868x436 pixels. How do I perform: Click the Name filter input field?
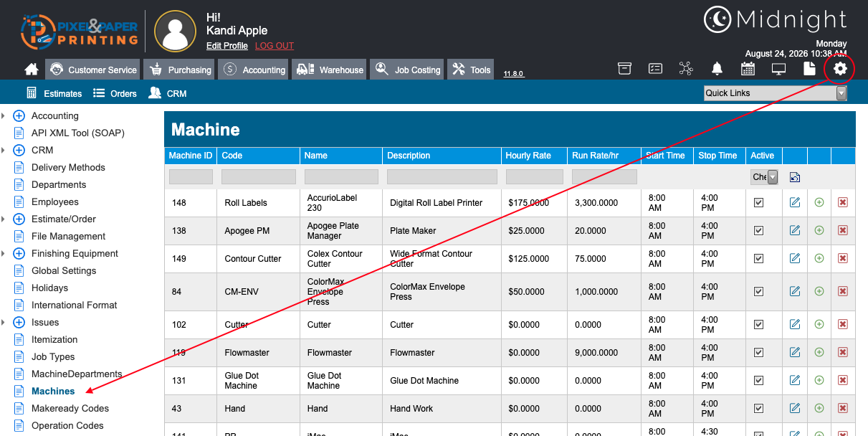pyautogui.click(x=341, y=176)
